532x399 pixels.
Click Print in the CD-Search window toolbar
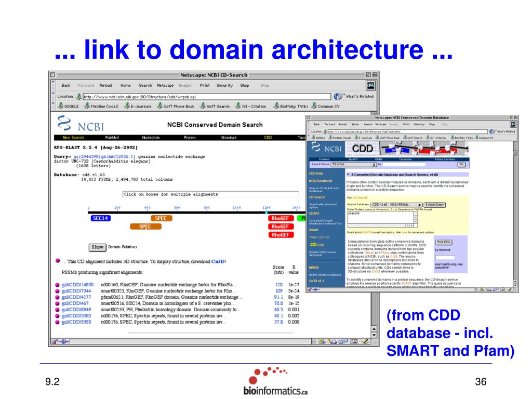205,86
